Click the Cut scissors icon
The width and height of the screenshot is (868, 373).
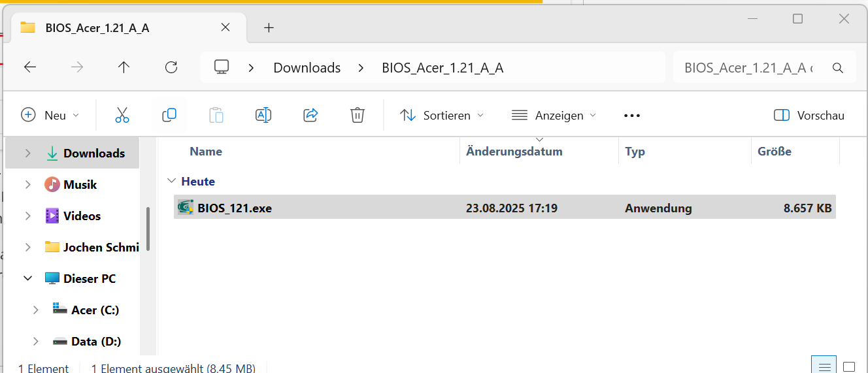point(122,116)
